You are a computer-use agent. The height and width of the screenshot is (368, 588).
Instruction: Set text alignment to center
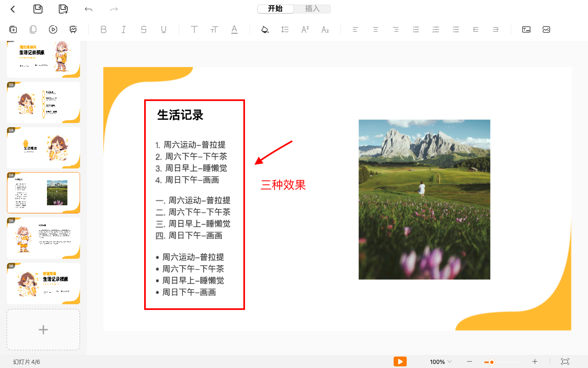375,29
